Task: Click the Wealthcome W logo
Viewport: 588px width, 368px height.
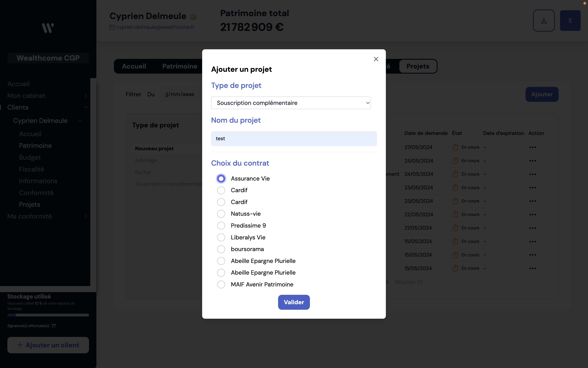Action: 48,28
